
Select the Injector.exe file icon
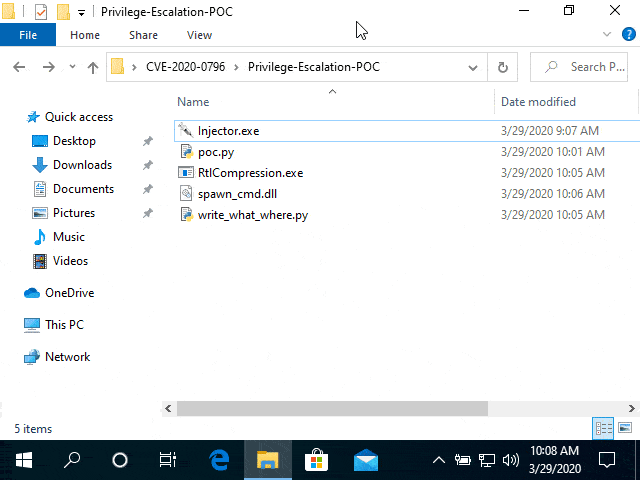point(186,131)
